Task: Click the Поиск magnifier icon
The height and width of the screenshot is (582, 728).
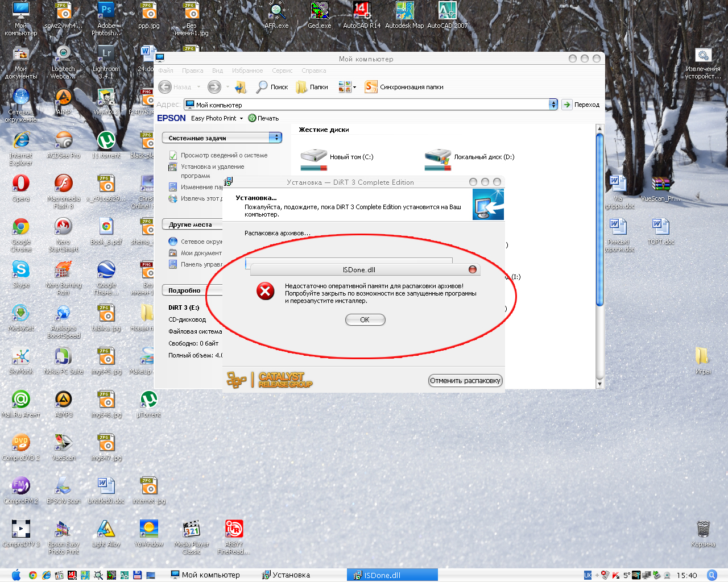Action: pyautogui.click(x=262, y=87)
